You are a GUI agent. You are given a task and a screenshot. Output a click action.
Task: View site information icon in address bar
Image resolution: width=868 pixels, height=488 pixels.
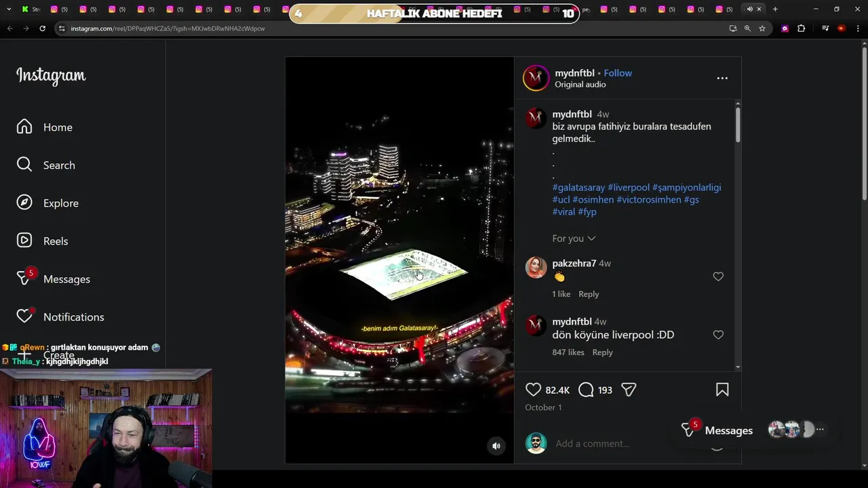[x=62, y=28]
